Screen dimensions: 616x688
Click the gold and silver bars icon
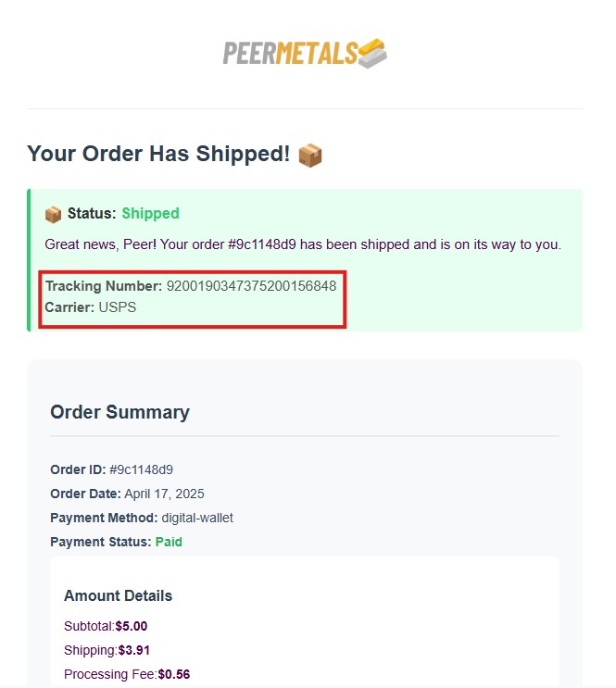pos(372,54)
